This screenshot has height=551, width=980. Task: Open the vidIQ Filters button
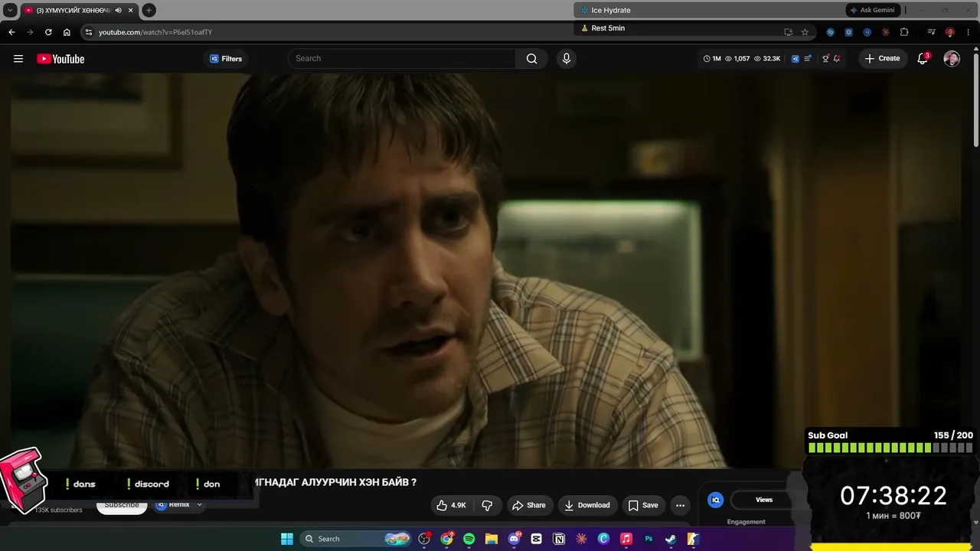point(226,59)
